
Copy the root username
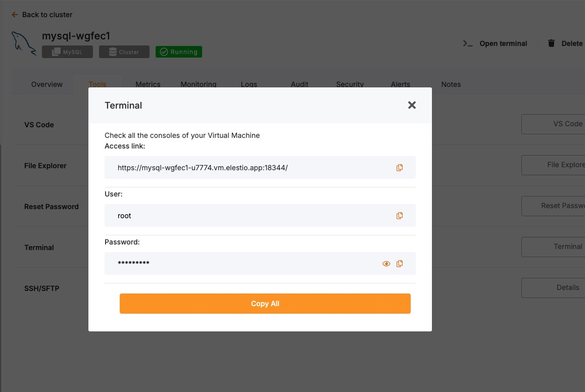point(399,216)
